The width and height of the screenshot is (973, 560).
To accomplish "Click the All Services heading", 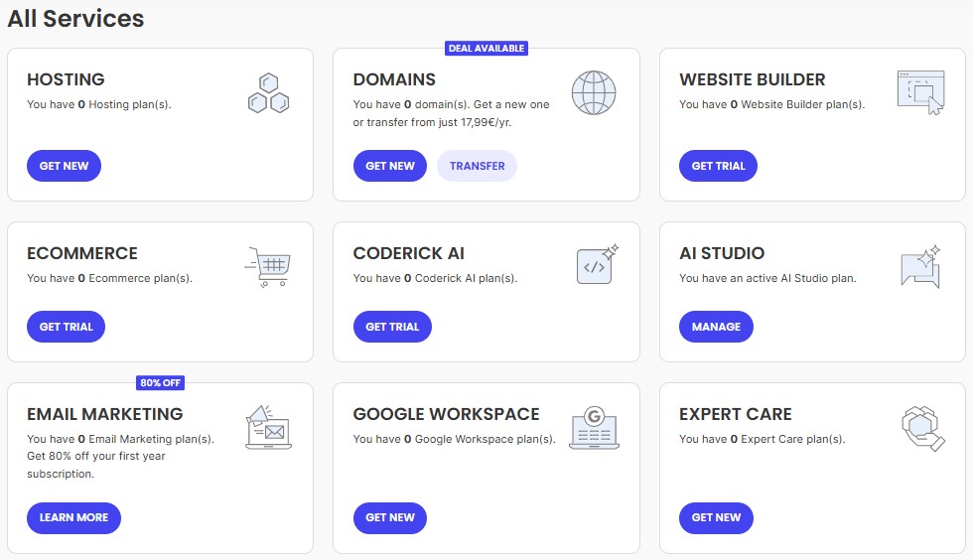I will click(x=75, y=19).
